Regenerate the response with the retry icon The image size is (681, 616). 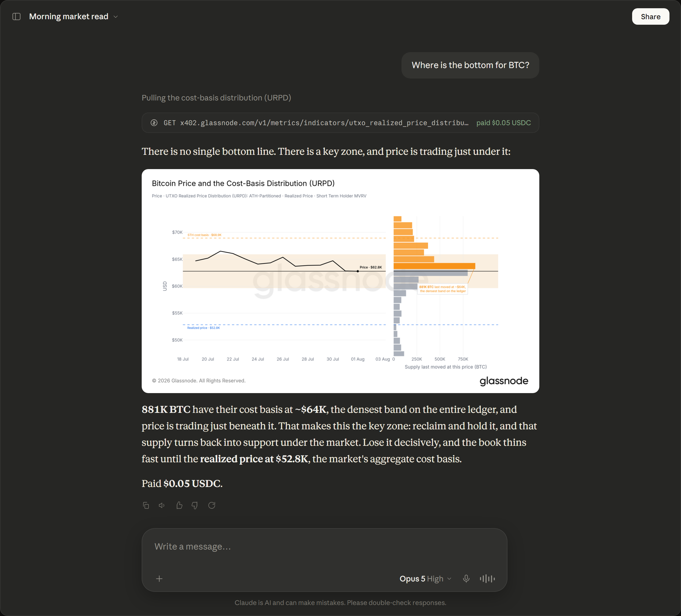(x=212, y=505)
